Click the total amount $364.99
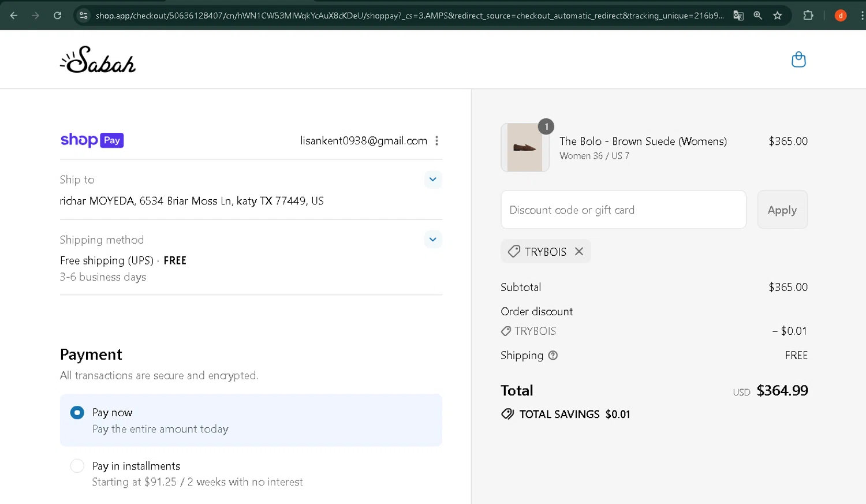This screenshot has height=504, width=866. (x=782, y=391)
